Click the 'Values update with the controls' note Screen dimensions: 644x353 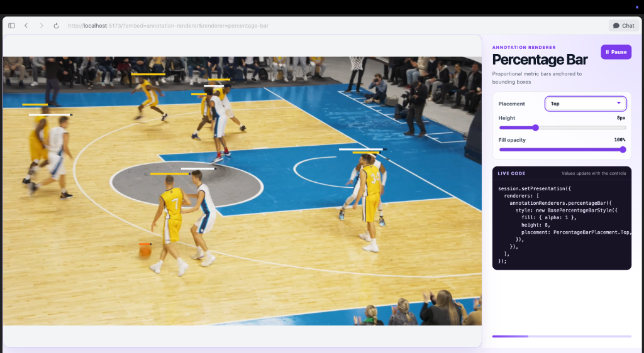tap(594, 173)
